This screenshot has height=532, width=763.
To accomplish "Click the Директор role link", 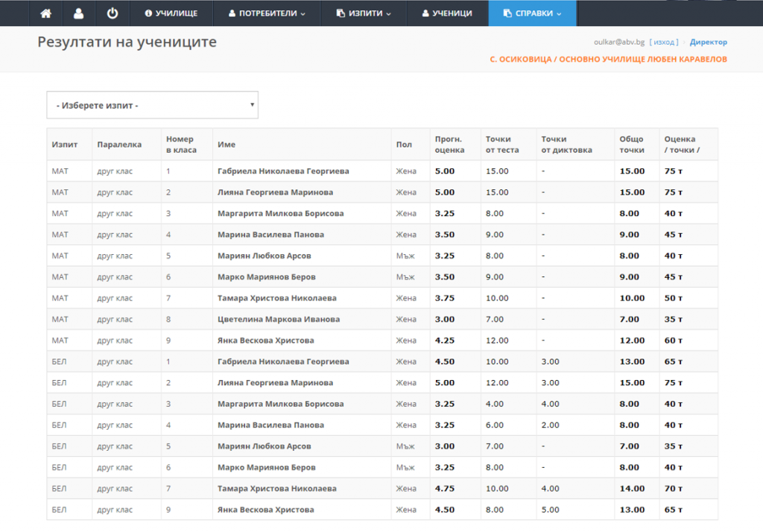I will point(709,42).
